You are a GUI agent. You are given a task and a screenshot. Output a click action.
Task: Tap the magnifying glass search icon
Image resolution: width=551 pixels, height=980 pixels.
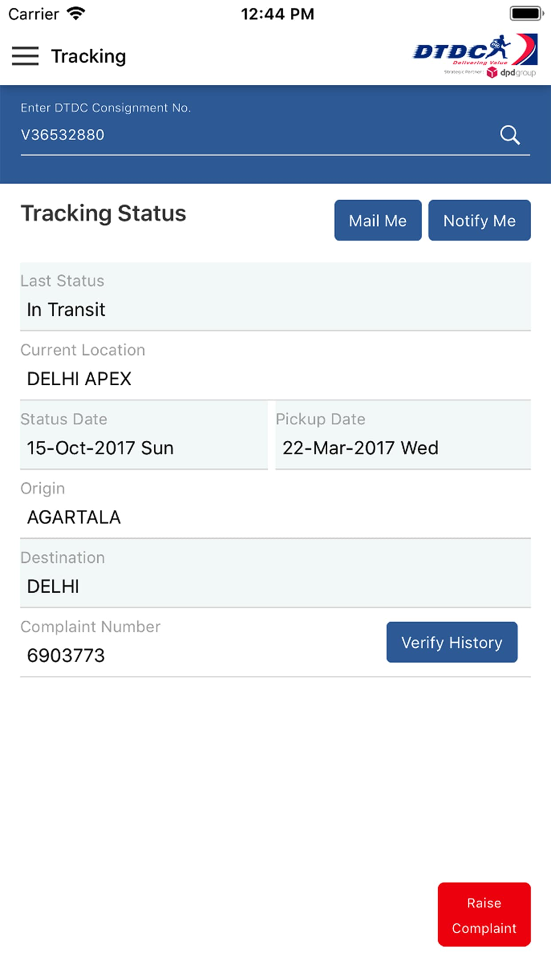pos(510,135)
